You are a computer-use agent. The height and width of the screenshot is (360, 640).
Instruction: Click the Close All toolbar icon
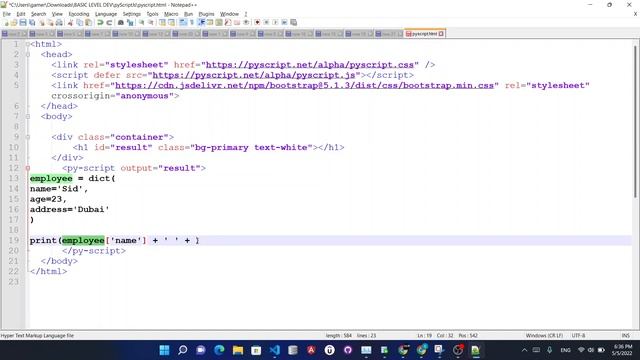50,22
